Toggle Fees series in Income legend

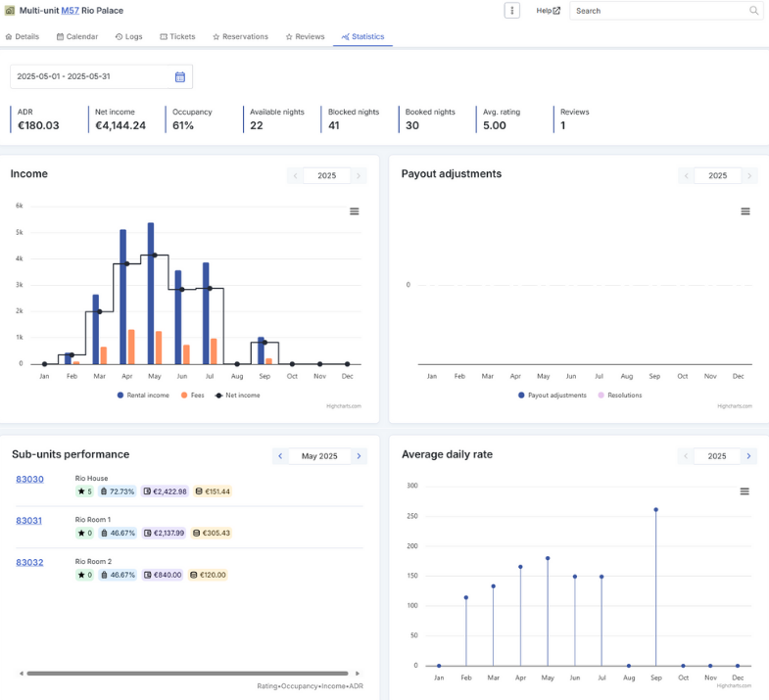point(192,396)
